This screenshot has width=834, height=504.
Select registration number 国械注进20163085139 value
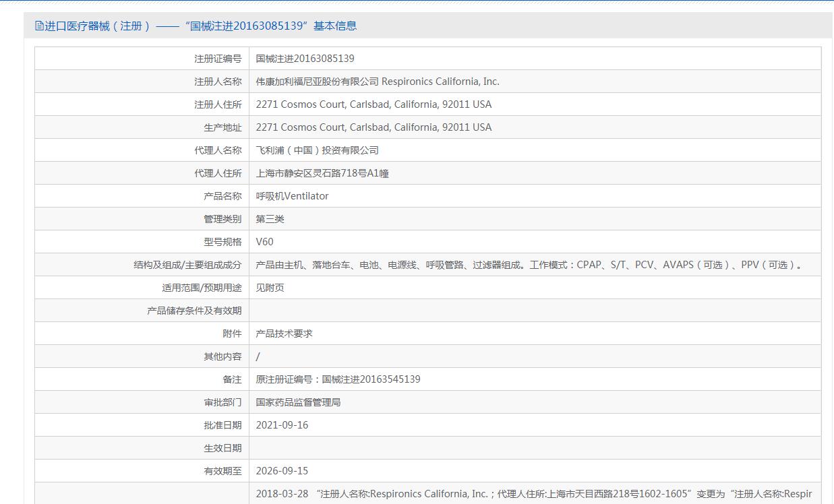point(305,59)
